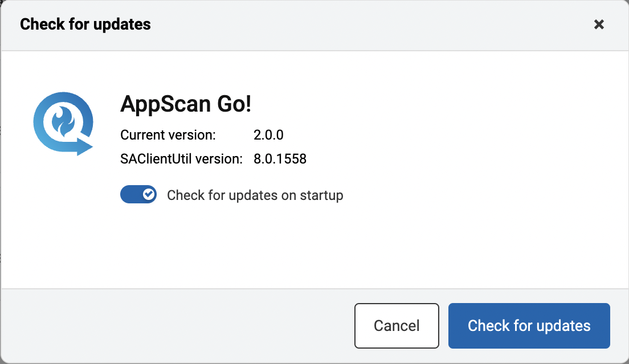Select the AppScan Go! heading text

pyautogui.click(x=186, y=105)
